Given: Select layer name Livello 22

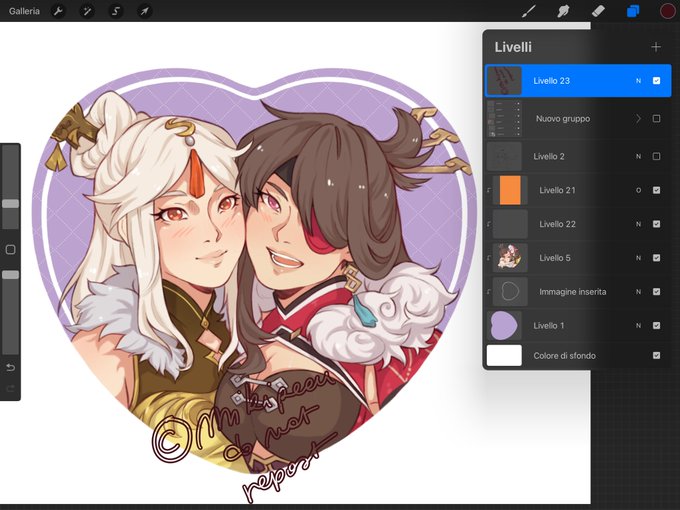Looking at the screenshot, I should [x=557, y=224].
